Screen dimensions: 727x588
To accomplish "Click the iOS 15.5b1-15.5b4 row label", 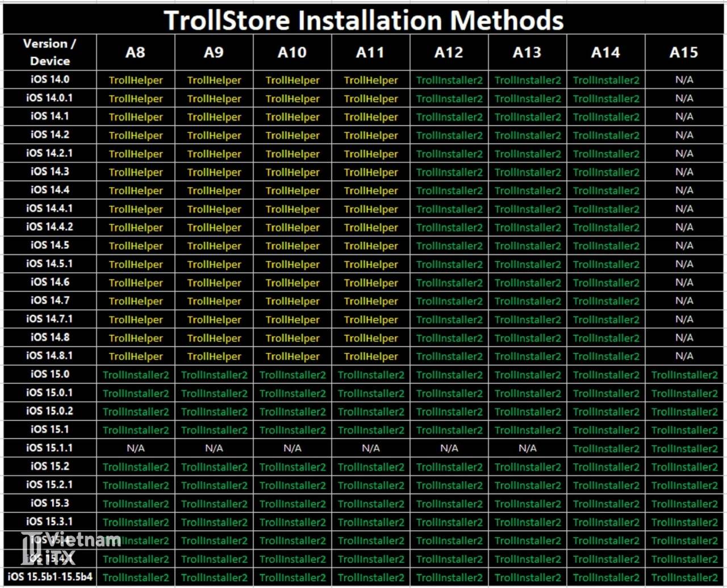I will [50, 577].
